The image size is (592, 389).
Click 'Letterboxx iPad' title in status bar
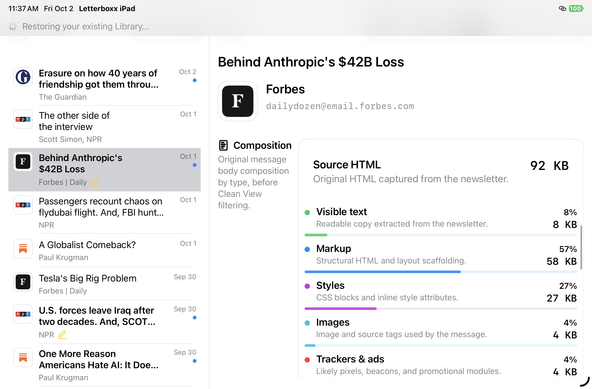[107, 8]
